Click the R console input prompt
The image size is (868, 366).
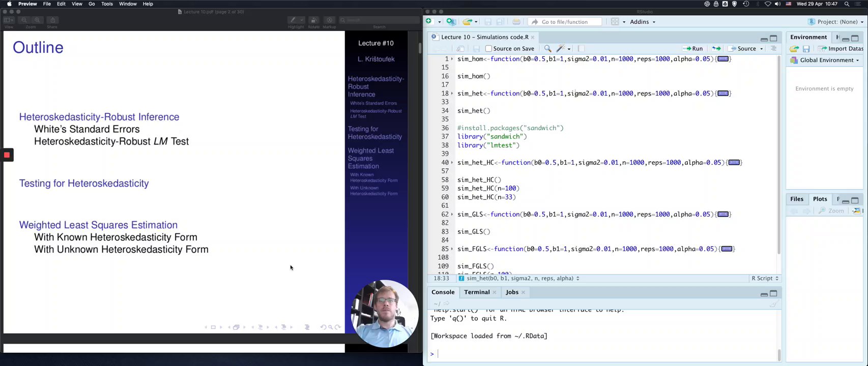tap(603, 354)
